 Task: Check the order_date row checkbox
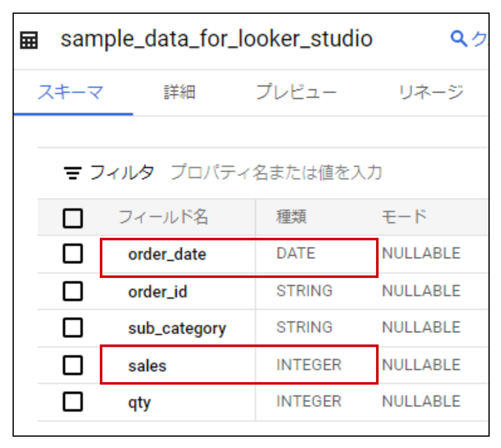click(x=73, y=254)
